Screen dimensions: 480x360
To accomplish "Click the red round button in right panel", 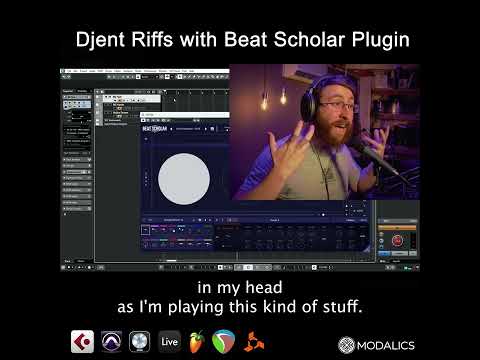I will [x=397, y=241].
